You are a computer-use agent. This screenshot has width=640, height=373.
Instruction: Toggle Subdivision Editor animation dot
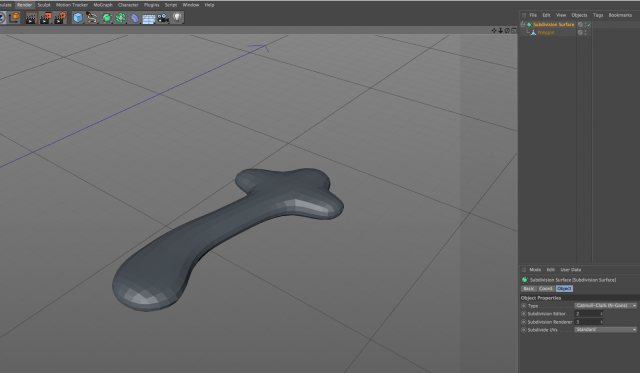coord(524,314)
